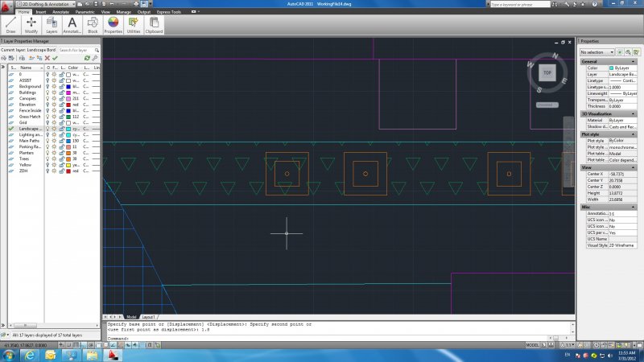Collapse the General section in Properties

click(x=633, y=62)
